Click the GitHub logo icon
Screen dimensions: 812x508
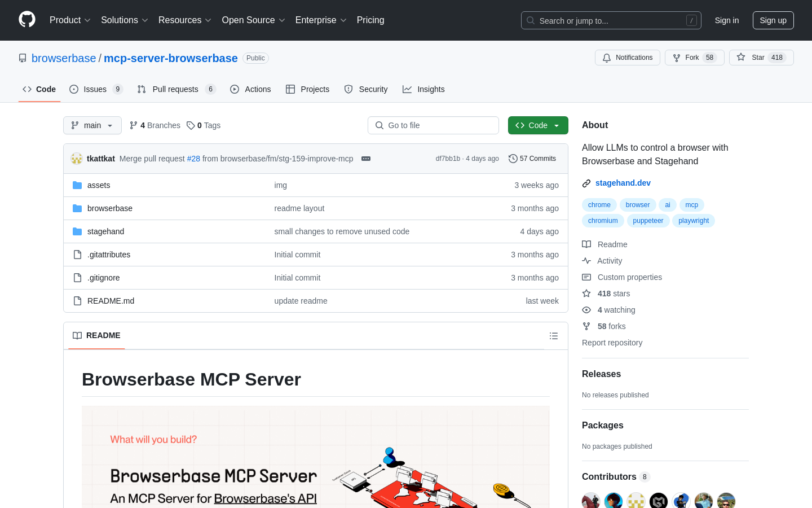point(27,20)
